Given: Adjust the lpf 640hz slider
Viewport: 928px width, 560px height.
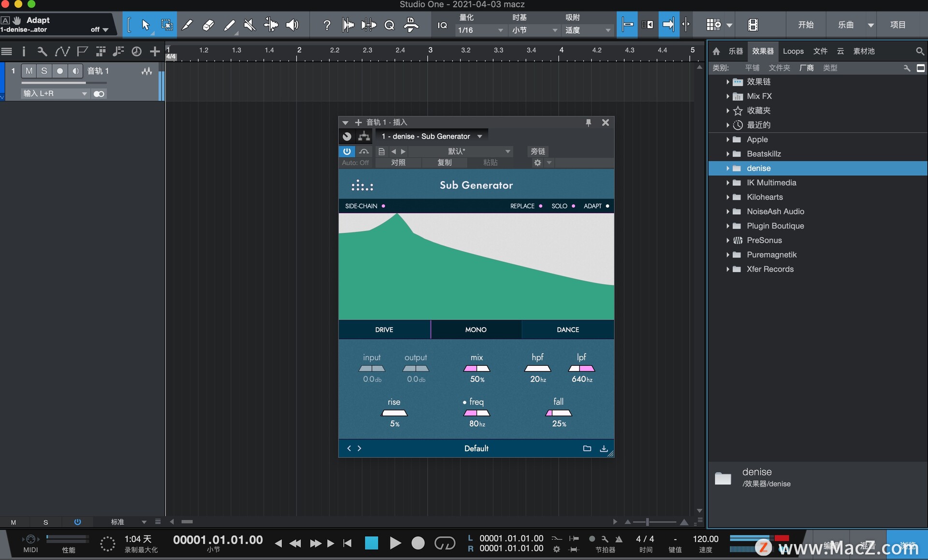Looking at the screenshot, I should [x=581, y=369].
